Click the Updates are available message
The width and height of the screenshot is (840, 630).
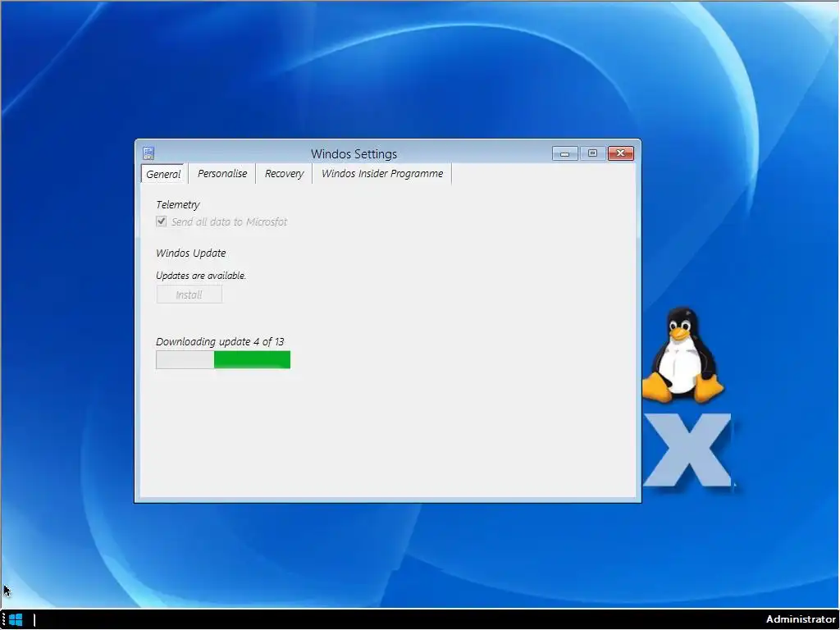[201, 276]
